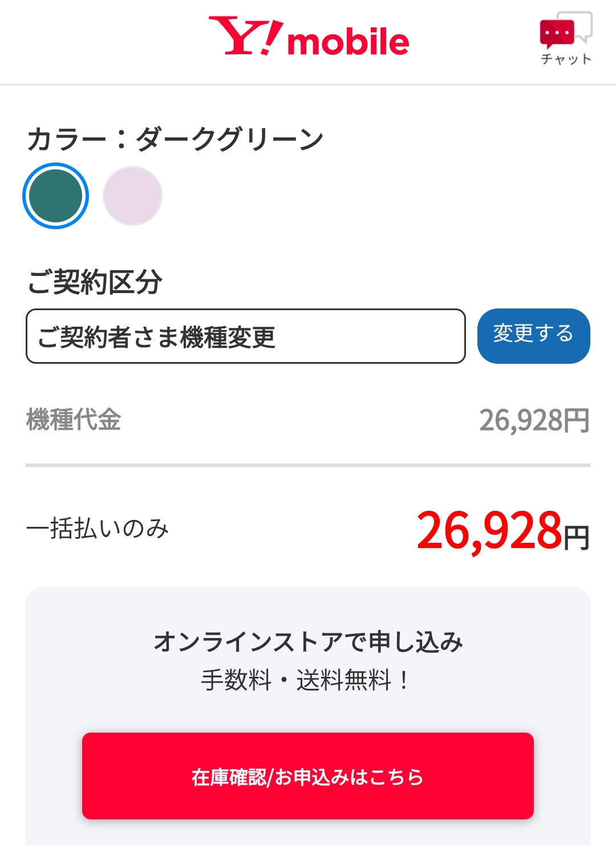This screenshot has height=845, width=616.
Task: Click the ご契約者さま機種変更 contract type field
Action: click(x=245, y=336)
